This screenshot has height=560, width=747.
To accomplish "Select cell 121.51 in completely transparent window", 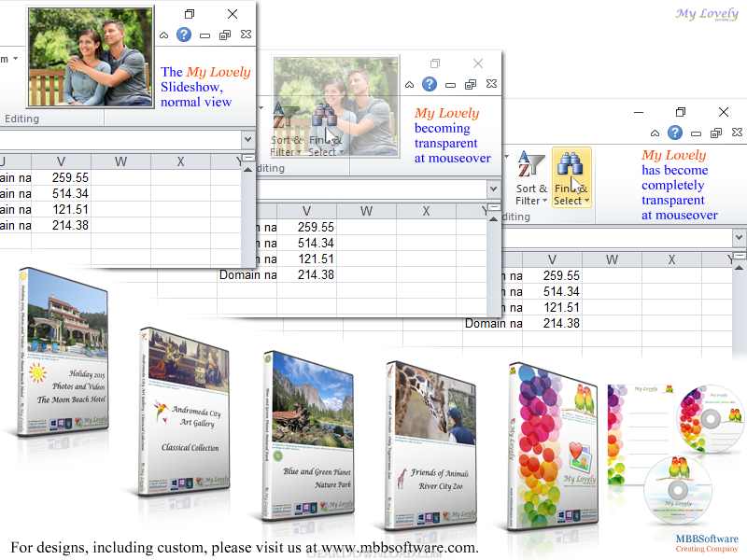I will (552, 308).
